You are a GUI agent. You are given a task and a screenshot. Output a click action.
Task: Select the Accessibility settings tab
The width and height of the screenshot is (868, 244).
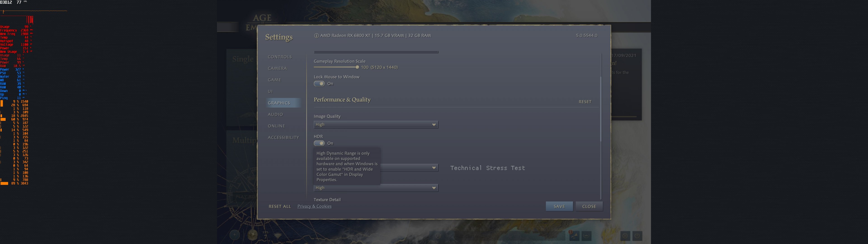click(x=283, y=138)
